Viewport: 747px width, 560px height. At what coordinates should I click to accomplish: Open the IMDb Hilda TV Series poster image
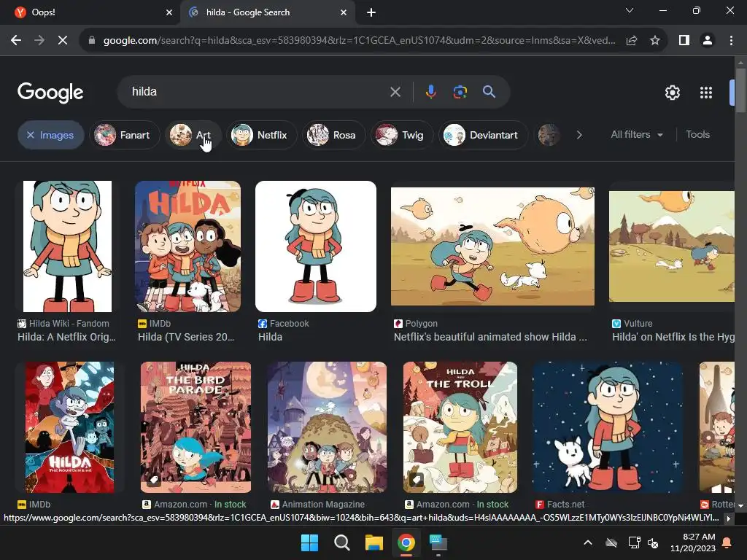click(x=187, y=246)
